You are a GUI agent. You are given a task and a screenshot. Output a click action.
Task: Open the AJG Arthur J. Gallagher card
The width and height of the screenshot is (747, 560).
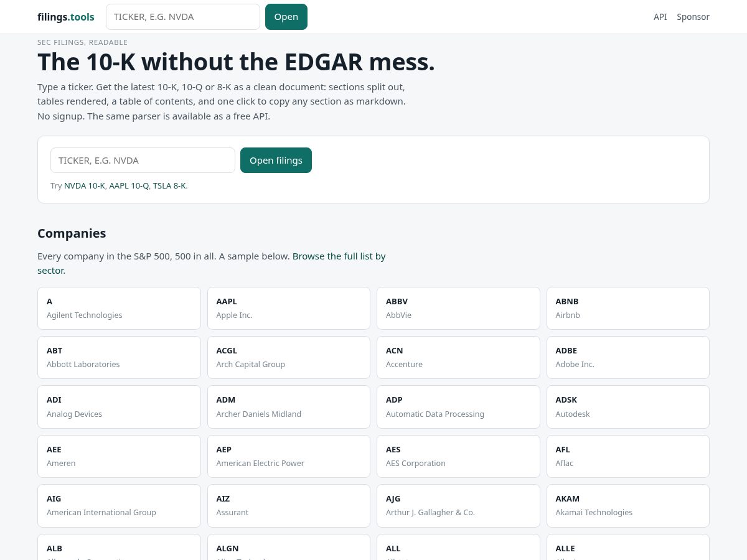pyautogui.click(x=458, y=506)
